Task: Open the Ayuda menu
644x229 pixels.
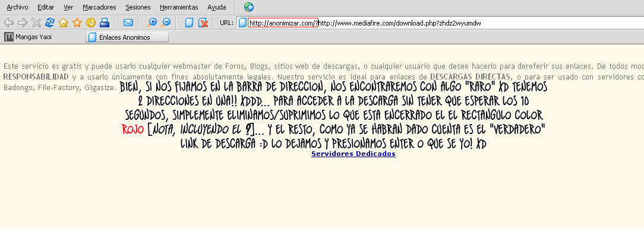Action: [x=217, y=7]
